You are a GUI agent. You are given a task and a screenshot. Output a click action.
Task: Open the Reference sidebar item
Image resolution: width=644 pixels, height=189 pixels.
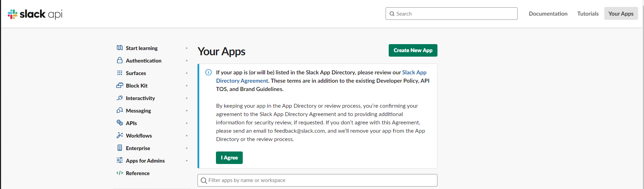point(138,173)
